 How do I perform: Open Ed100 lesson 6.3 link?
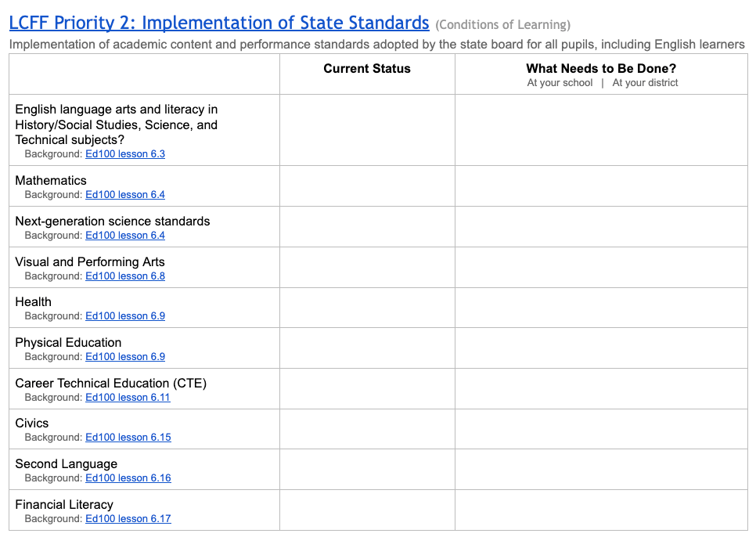(x=125, y=154)
